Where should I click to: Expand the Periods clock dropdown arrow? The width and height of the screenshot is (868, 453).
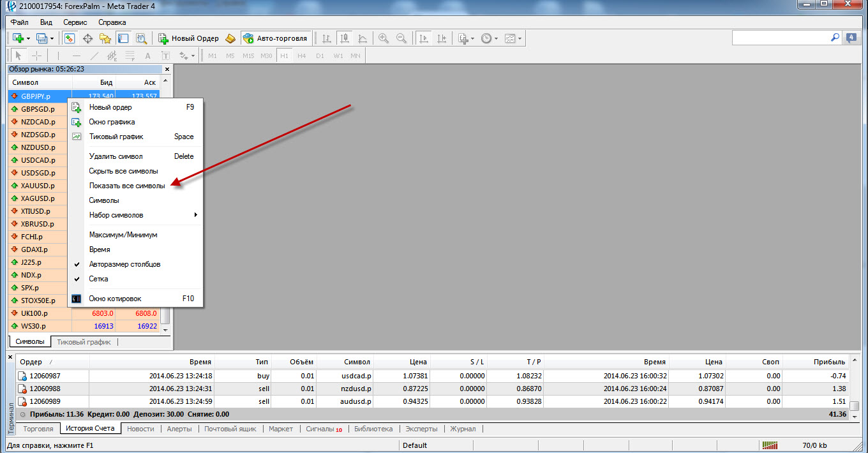click(496, 38)
